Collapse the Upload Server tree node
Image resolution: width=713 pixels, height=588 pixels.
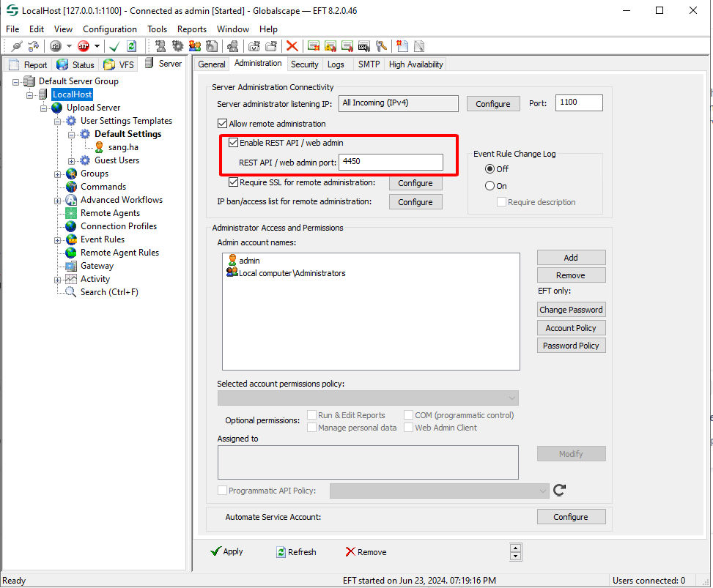click(x=44, y=108)
